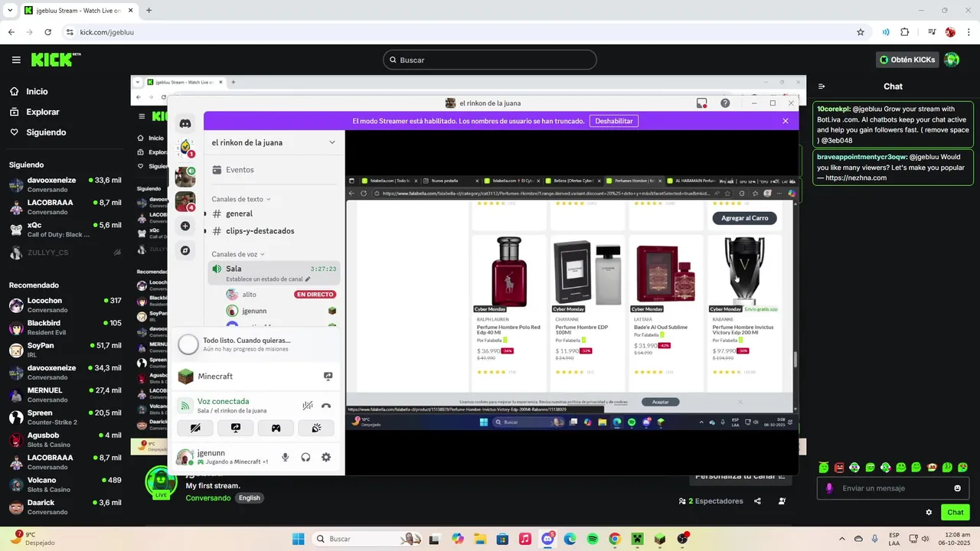980x551 pixels.
Task: Select the angry red emote
Action: pos(839,467)
